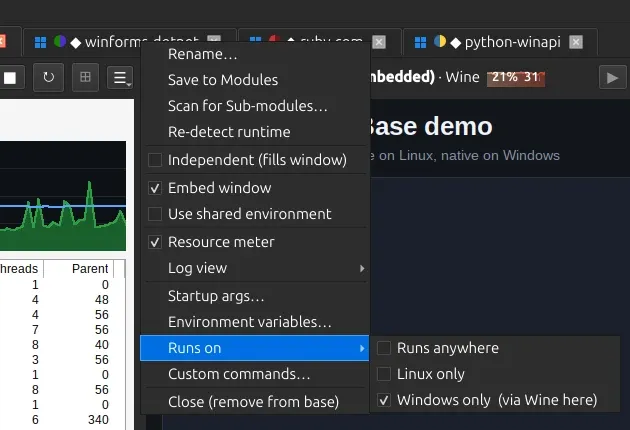Sort by the Threads column header
This screenshot has width=630, height=430.
coord(21,268)
